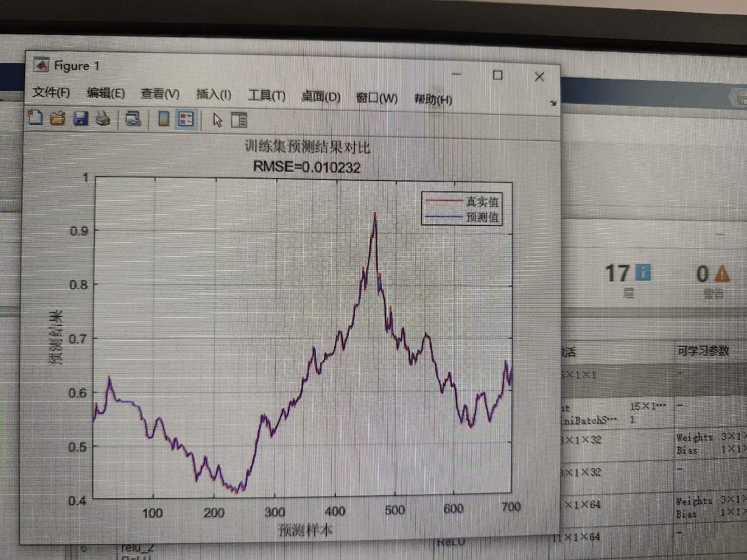Open the 查看(V) menu
The height and width of the screenshot is (560, 747).
(160, 94)
